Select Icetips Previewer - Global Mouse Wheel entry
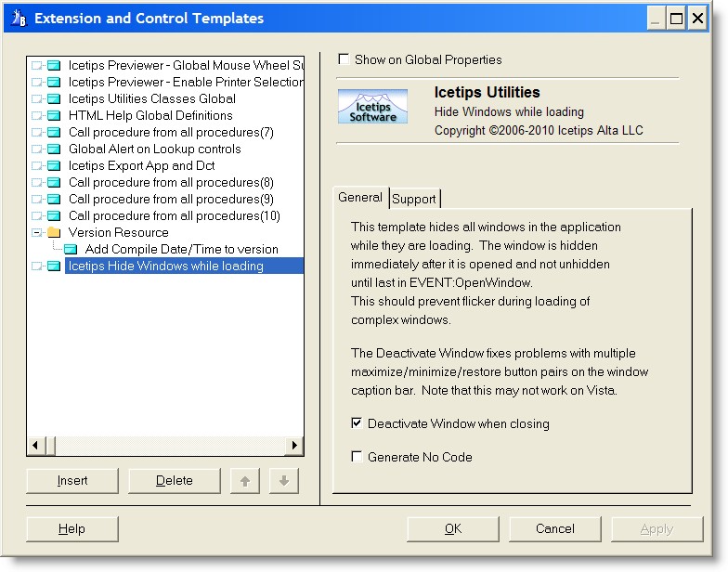728x572 pixels. pyautogui.click(x=186, y=65)
